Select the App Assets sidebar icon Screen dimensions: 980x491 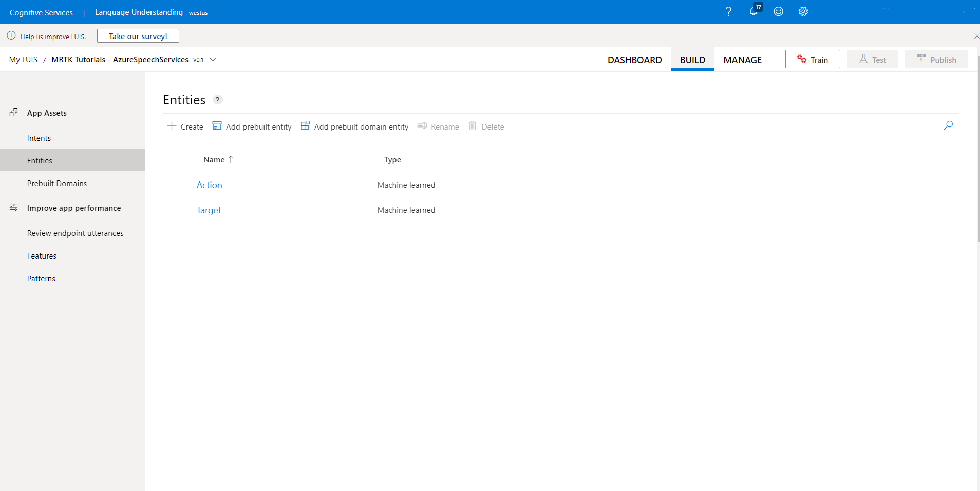[14, 113]
